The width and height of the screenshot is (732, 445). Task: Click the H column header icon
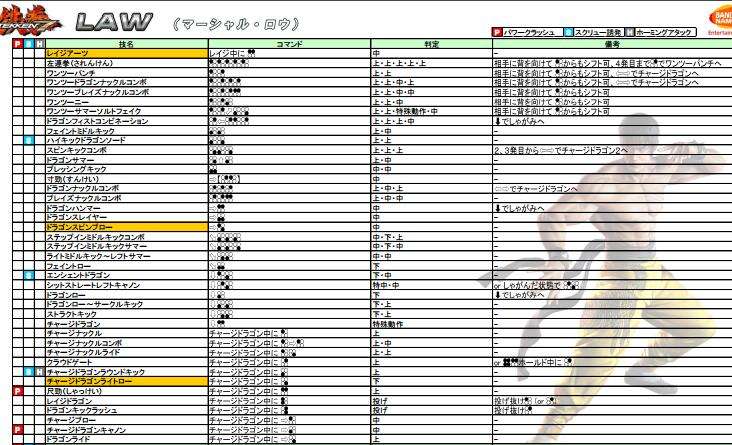[x=40, y=44]
